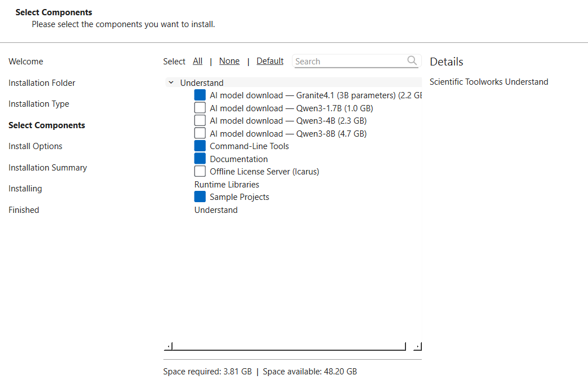Click the Command-Line Tools label

click(x=249, y=146)
